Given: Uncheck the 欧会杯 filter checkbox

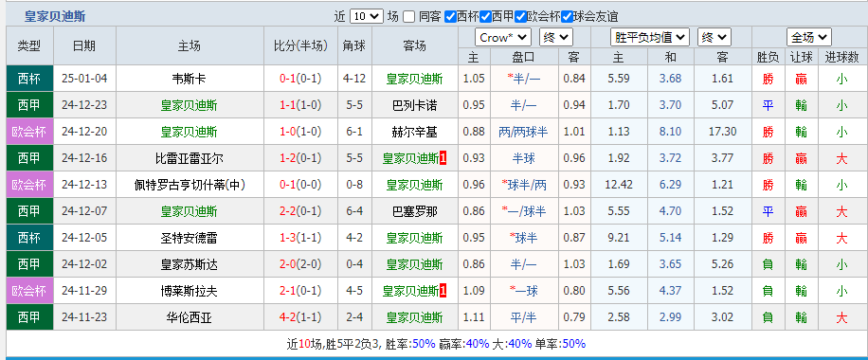Looking at the screenshot, I should (x=520, y=17).
